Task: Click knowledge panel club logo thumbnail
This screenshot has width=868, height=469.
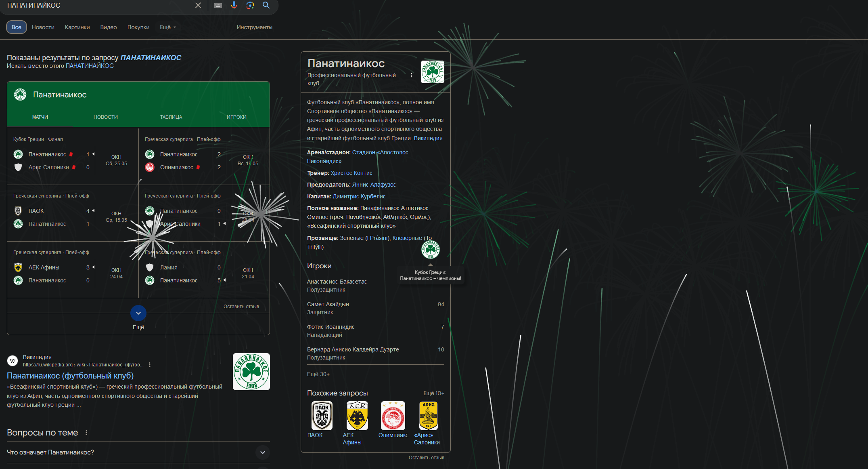Action: 433,72
